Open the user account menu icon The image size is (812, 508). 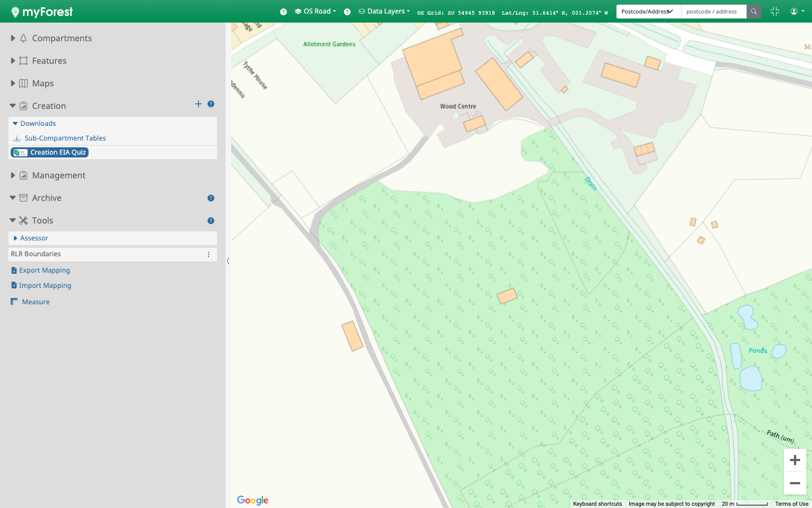797,11
